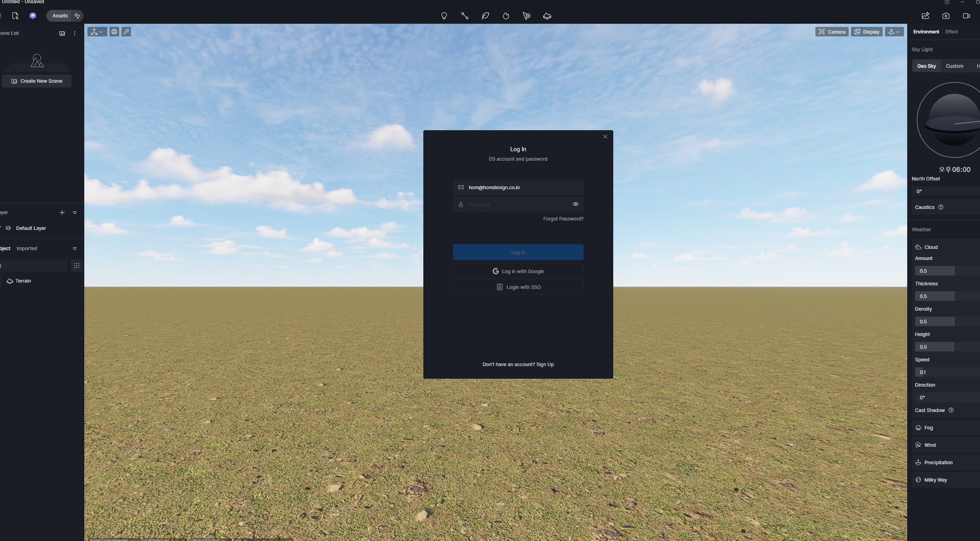Open the navigation mode dropdown in the viewport
980x541 pixels.
[97, 32]
